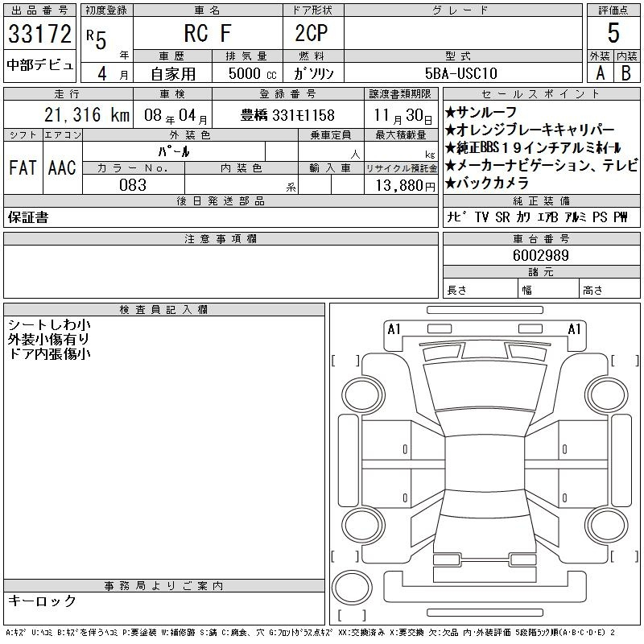Click the star beside オレンジブレーキキャリパー
Screen dimensions: 644x644
pos(450,130)
